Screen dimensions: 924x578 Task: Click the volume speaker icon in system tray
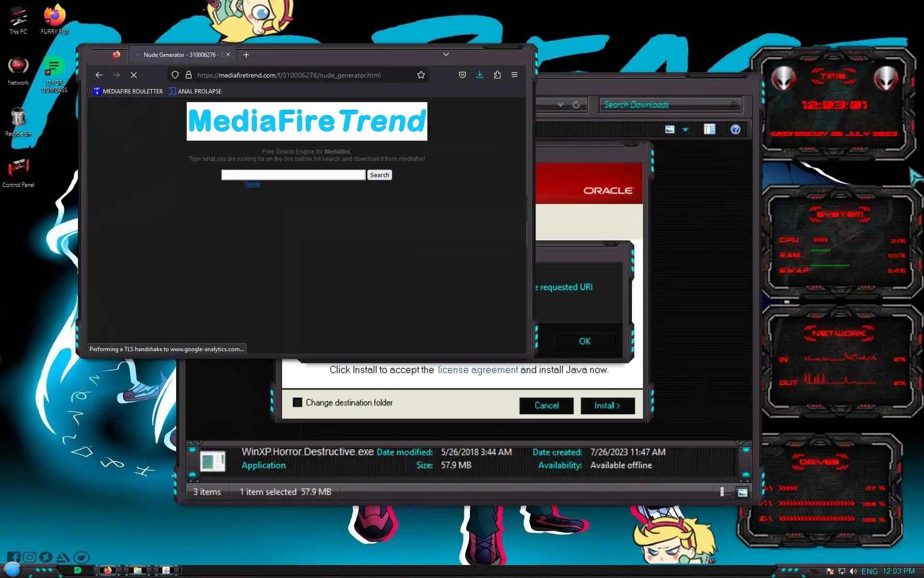click(853, 571)
